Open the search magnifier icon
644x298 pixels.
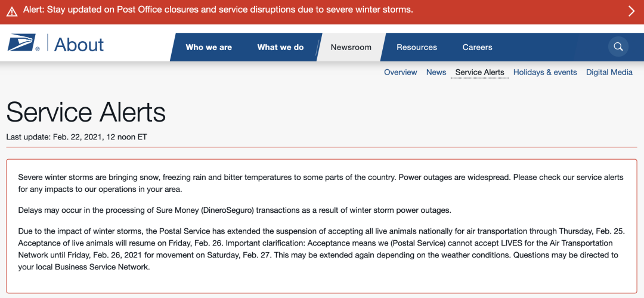(x=618, y=47)
